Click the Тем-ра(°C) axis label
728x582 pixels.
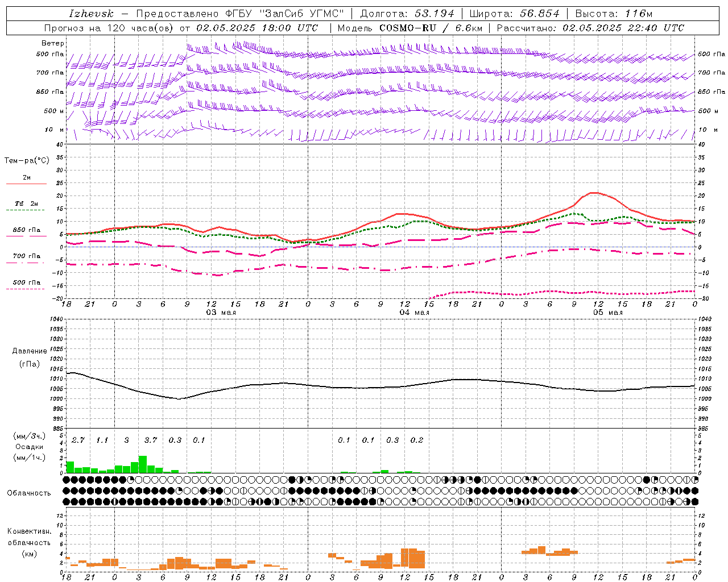click(x=27, y=161)
